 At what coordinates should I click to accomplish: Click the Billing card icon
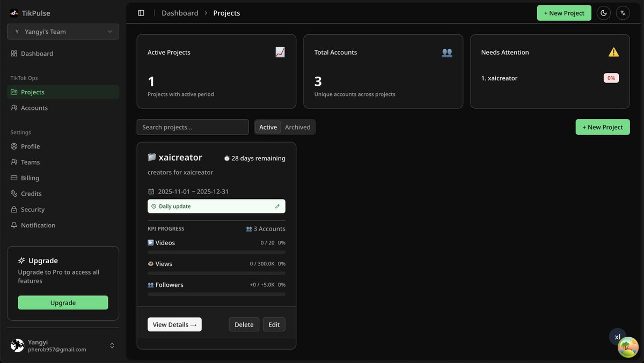coord(14,178)
